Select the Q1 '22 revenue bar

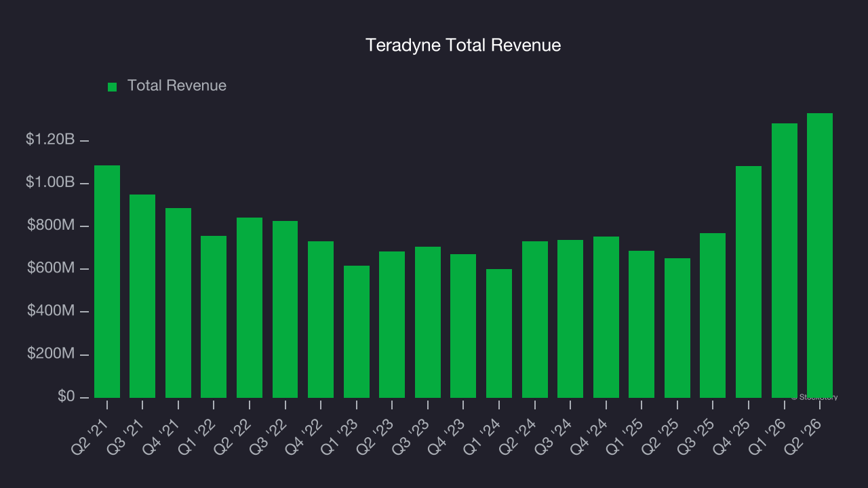coord(214,317)
